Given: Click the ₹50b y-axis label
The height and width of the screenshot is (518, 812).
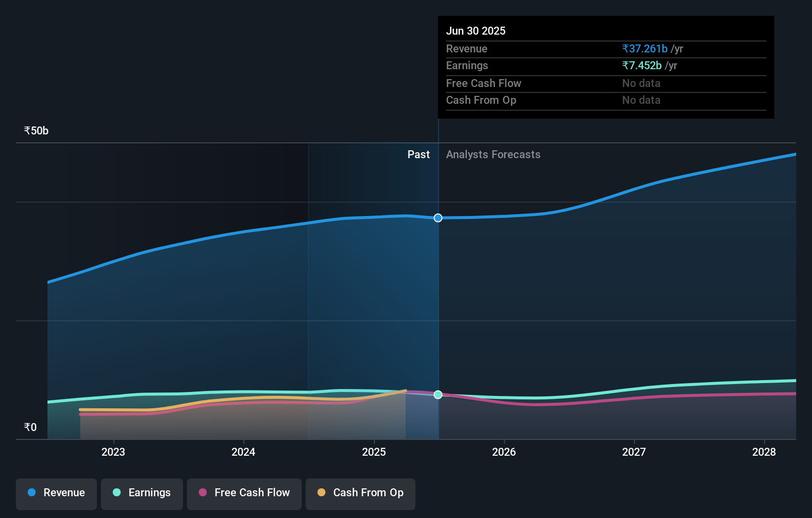Looking at the screenshot, I should point(36,130).
